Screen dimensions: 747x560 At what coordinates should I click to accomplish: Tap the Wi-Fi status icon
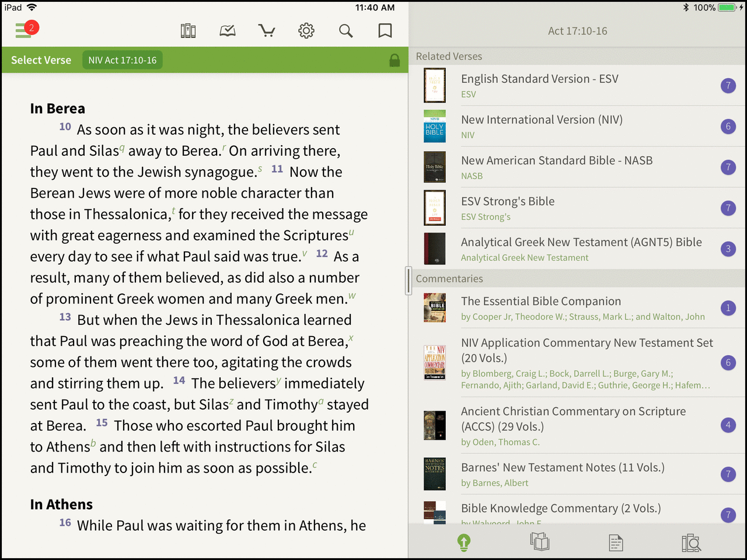coord(32,7)
